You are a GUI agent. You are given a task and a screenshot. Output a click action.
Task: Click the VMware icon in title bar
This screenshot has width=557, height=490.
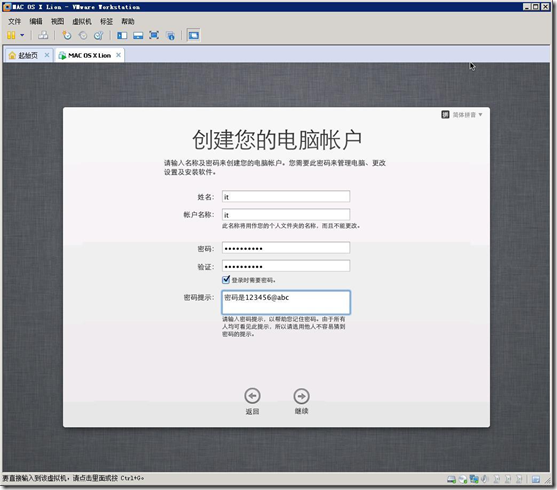tap(7, 6)
